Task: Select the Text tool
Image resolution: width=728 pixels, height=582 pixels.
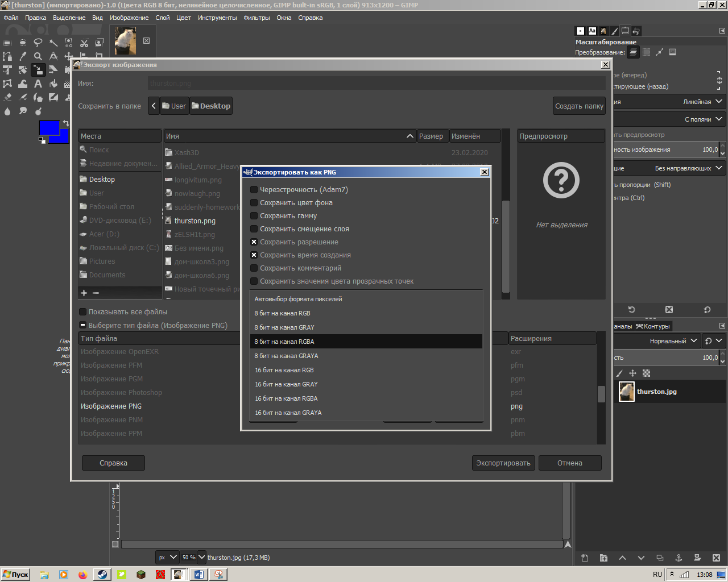Action: coord(38,84)
